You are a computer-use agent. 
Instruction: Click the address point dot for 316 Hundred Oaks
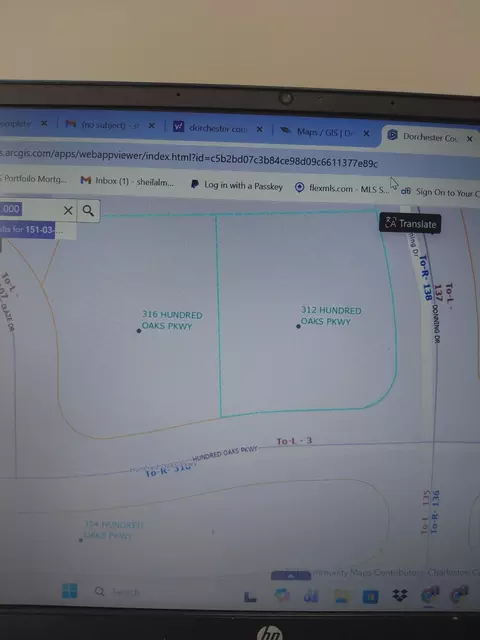(x=139, y=331)
